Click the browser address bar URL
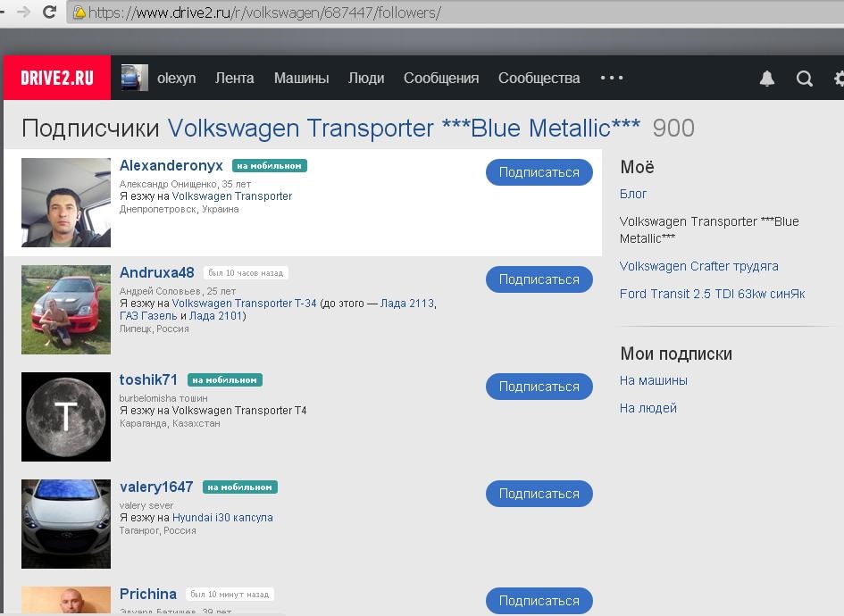 pos(264,12)
